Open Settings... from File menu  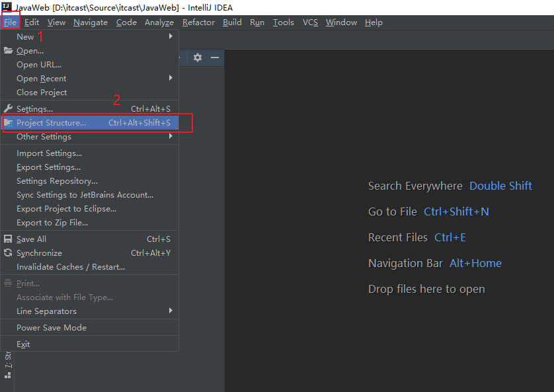click(90, 109)
